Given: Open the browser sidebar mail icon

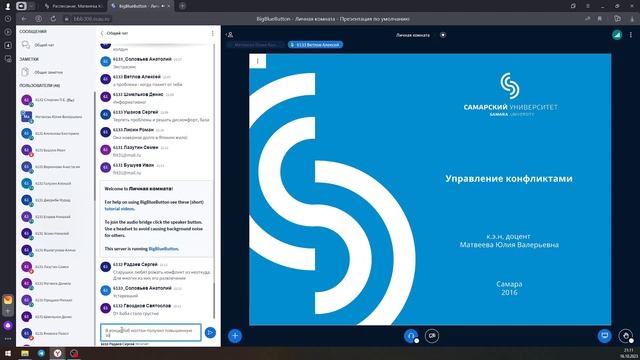Looking at the screenshot, I should [x=8, y=300].
